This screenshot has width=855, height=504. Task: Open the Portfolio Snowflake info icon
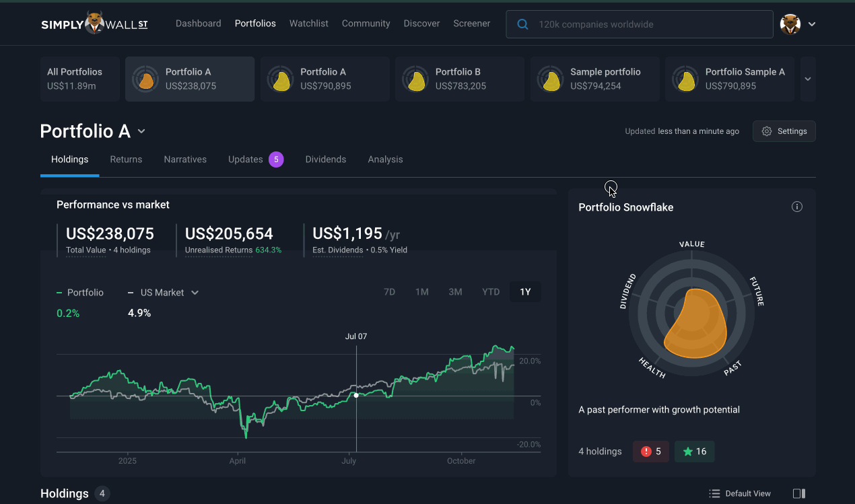(x=797, y=207)
